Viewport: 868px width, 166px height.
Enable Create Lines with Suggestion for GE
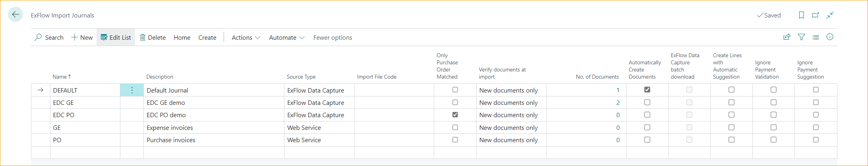(731, 127)
